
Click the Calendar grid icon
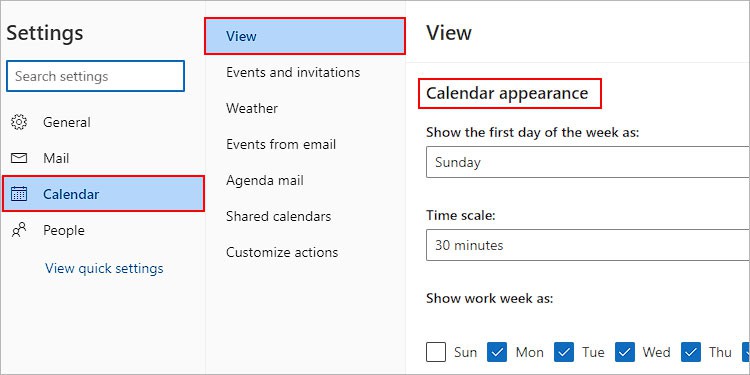pos(19,194)
